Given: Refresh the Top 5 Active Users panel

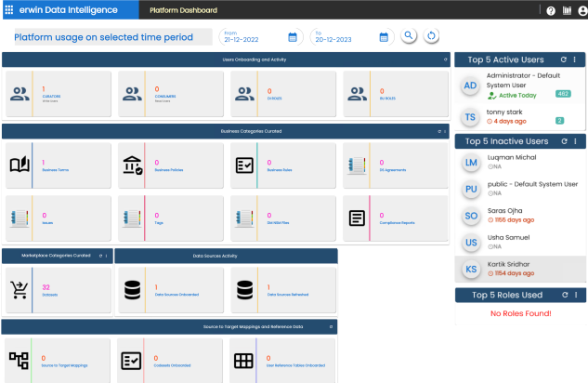Looking at the screenshot, I should 563,60.
